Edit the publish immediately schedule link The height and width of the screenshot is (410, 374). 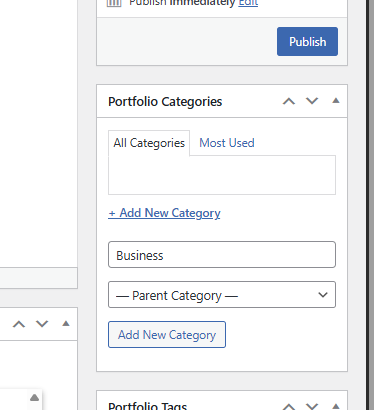tap(248, 3)
